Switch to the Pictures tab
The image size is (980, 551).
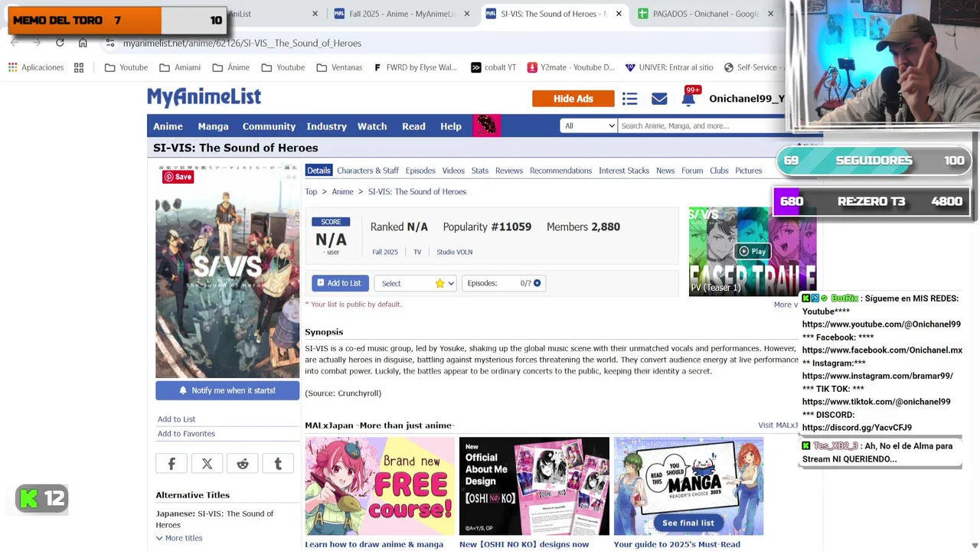pyautogui.click(x=749, y=171)
